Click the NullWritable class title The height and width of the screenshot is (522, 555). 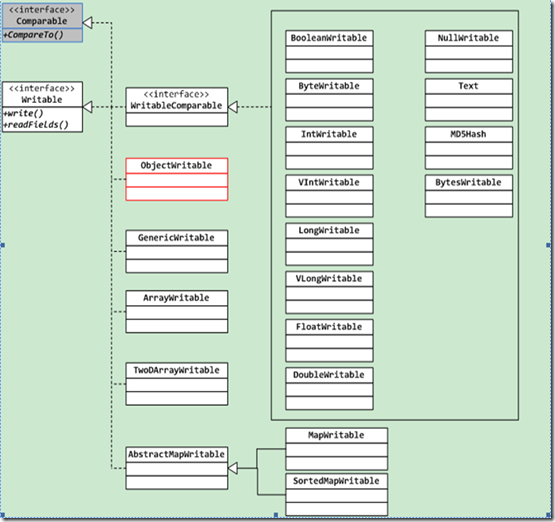coord(468,38)
